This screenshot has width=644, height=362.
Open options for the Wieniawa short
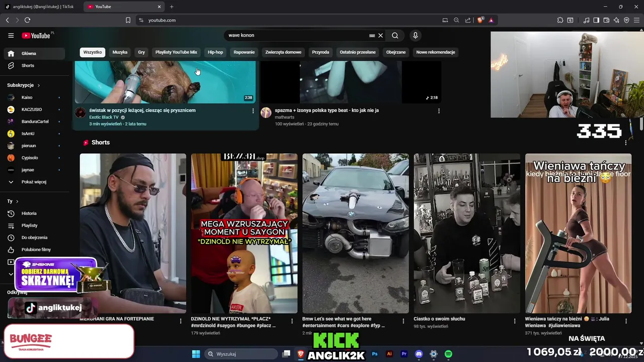point(626,321)
